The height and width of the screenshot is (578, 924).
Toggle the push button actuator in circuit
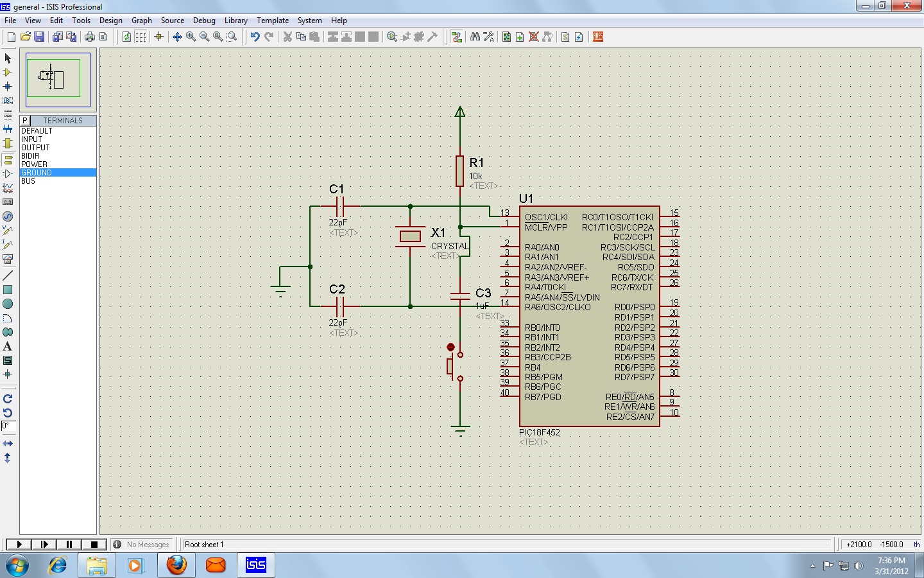(x=450, y=347)
